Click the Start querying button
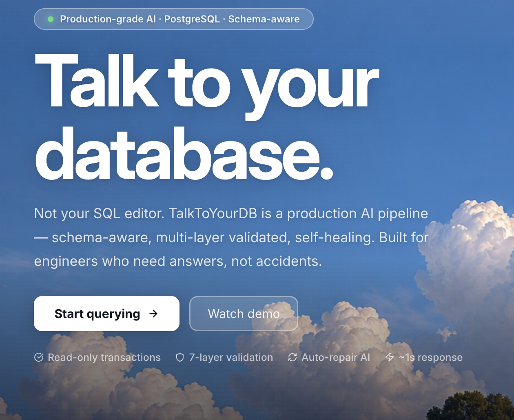The height and width of the screenshot is (420, 514). pos(106,314)
